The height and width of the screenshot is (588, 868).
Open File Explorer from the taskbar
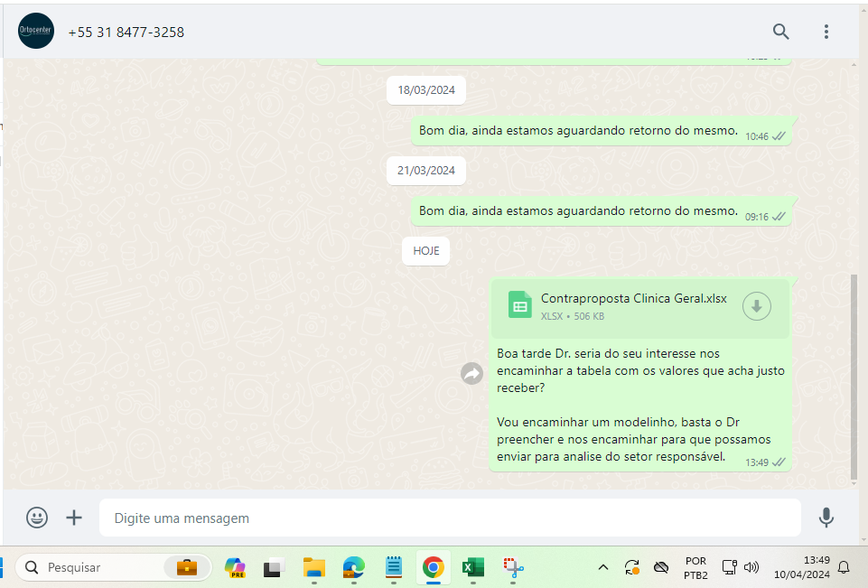pos(314,567)
